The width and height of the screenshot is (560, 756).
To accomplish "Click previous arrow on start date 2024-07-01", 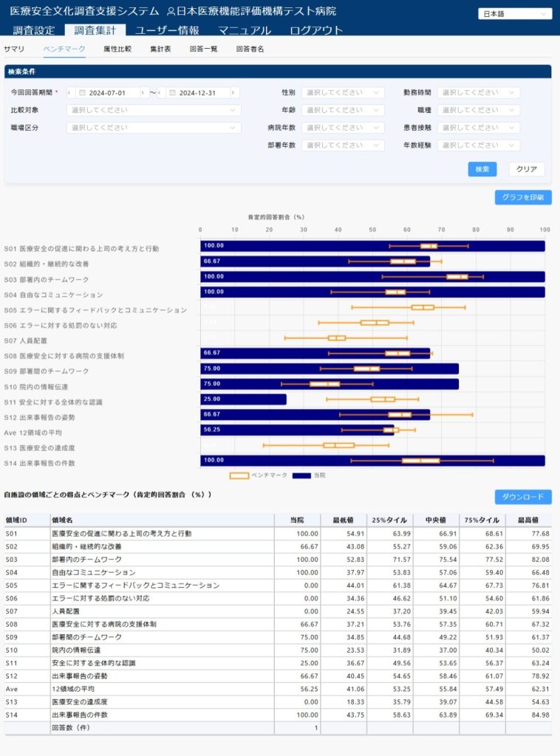I will click(70, 93).
